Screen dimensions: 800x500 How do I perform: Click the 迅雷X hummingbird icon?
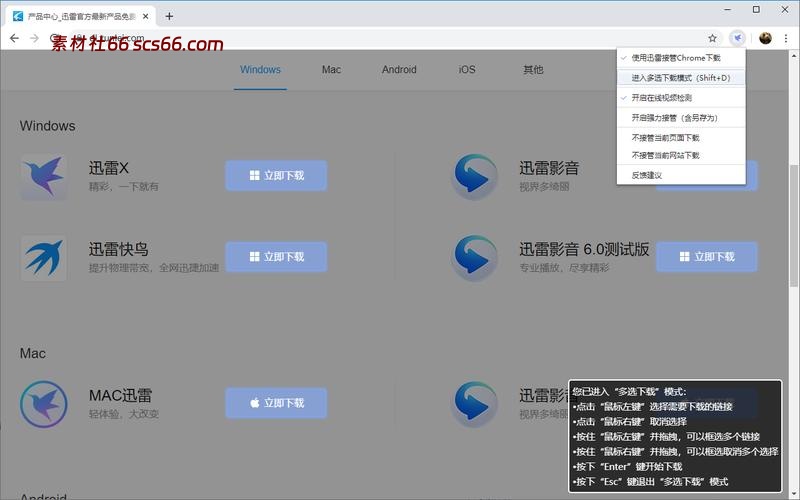tap(44, 177)
